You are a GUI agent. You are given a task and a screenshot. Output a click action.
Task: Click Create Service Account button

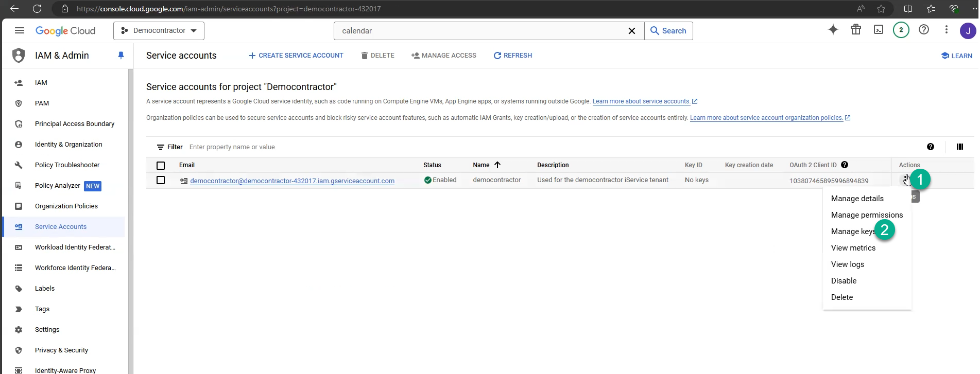296,56
